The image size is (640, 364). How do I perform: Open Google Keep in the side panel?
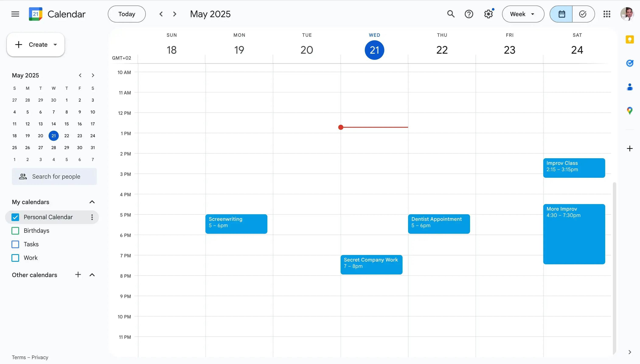tap(630, 39)
